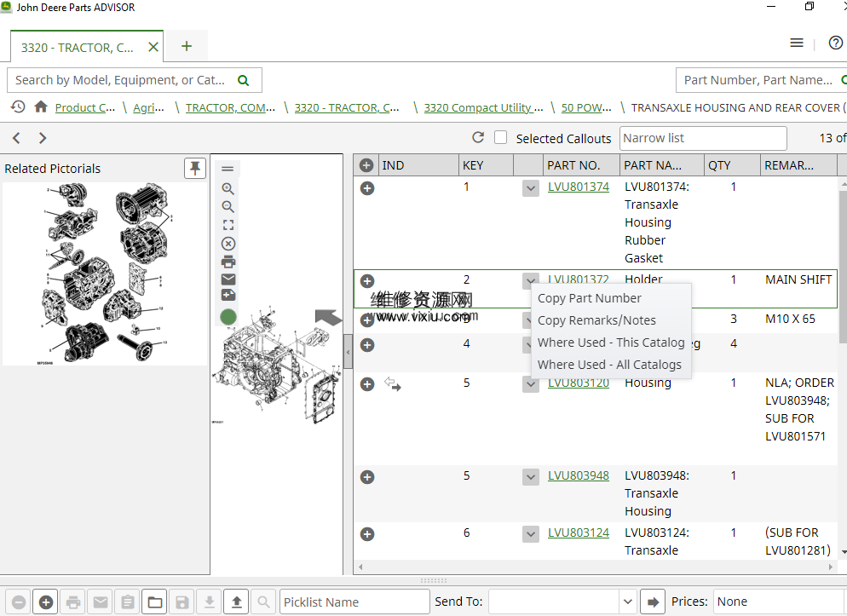The width and height of the screenshot is (847, 616).
Task: Run the model search magnifier
Action: point(243,80)
